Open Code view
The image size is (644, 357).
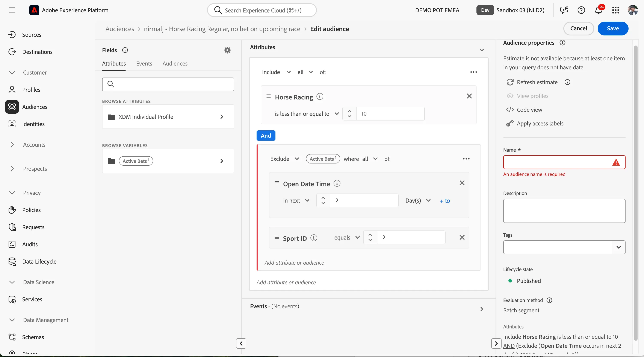524,110
